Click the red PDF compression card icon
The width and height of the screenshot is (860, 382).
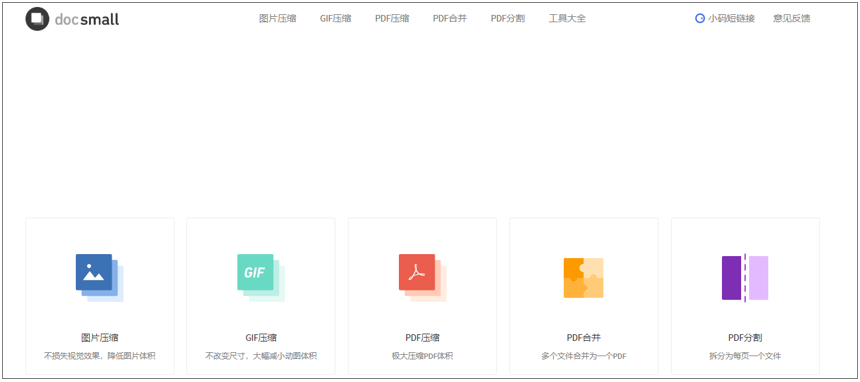pos(423,278)
